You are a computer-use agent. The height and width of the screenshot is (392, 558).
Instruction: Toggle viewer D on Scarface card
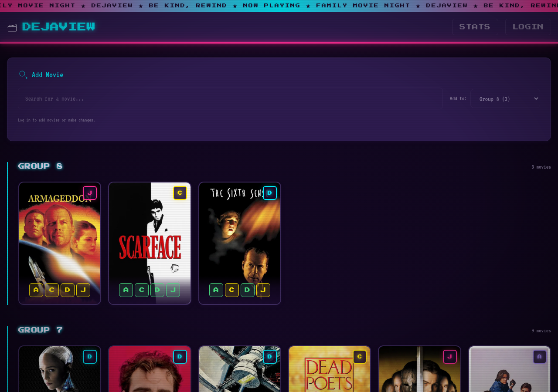(x=157, y=290)
